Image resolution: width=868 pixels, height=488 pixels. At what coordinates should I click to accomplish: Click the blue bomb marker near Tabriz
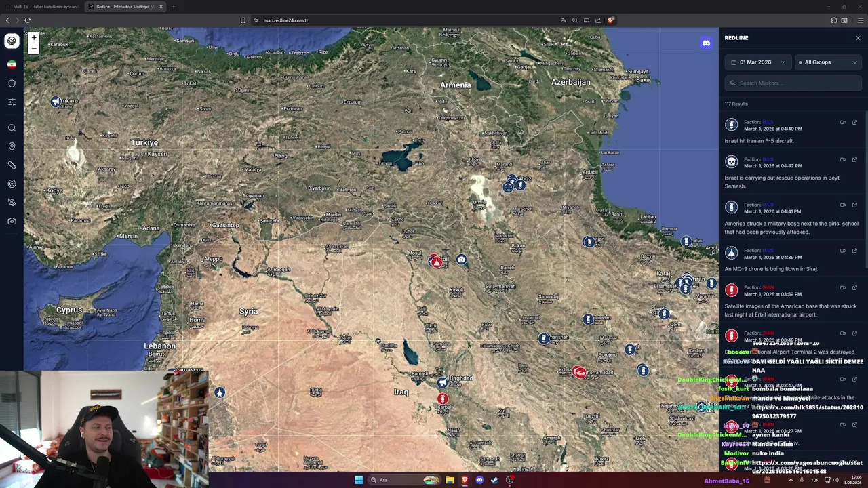point(520,184)
